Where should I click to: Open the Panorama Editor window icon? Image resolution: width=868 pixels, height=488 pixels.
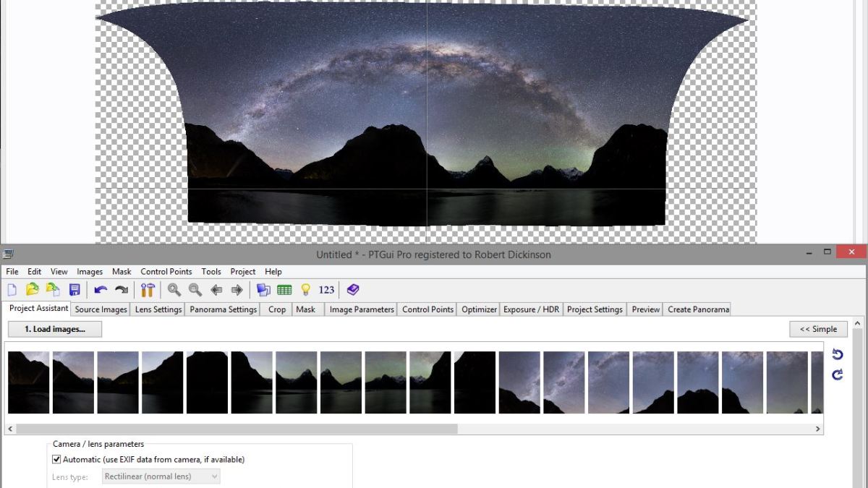point(263,290)
